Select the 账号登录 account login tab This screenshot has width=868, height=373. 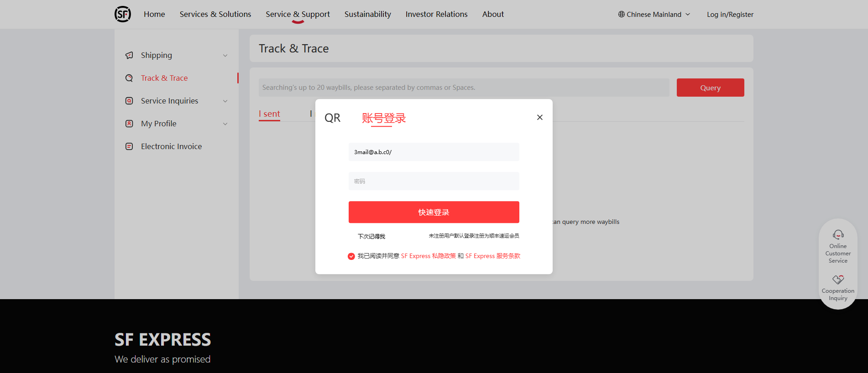pos(384,118)
